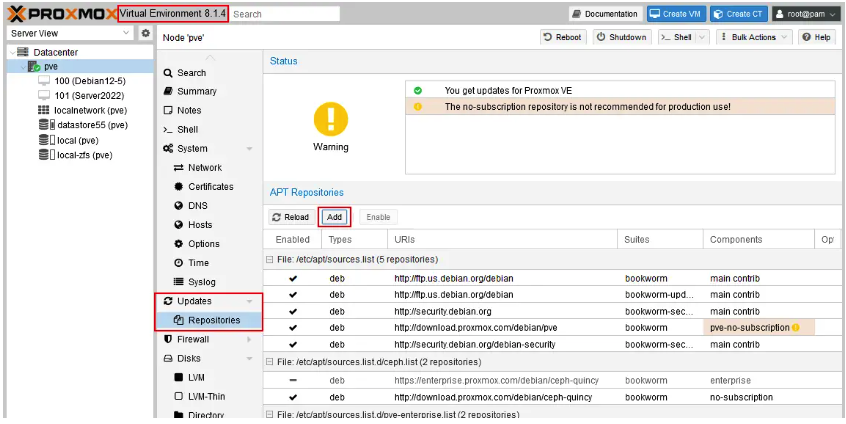Select the download.proxmox.com/debian/pve row
This screenshot has width=846, height=424.
(550, 327)
